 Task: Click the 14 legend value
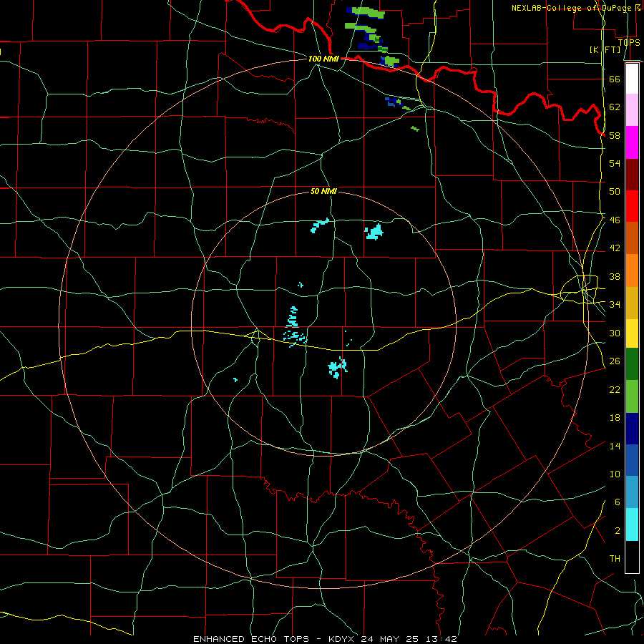[615, 446]
